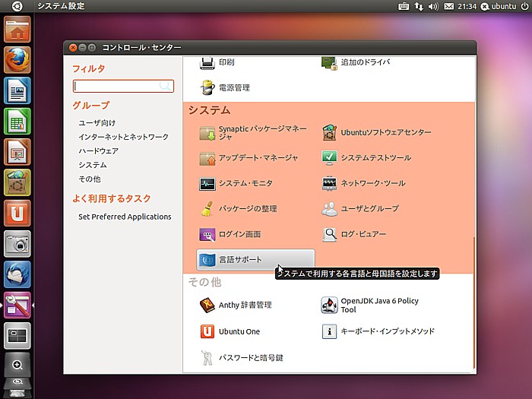Open 言語サポート flag icon

[x=207, y=260]
